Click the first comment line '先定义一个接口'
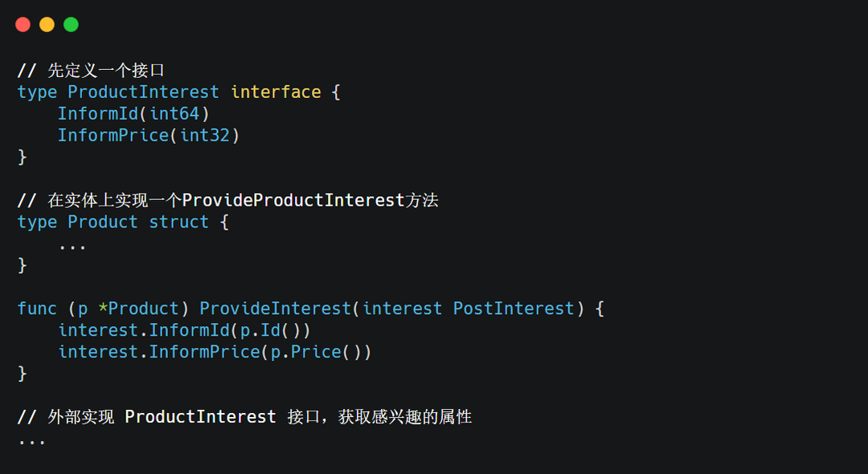Image resolution: width=868 pixels, height=474 pixels. [x=106, y=71]
